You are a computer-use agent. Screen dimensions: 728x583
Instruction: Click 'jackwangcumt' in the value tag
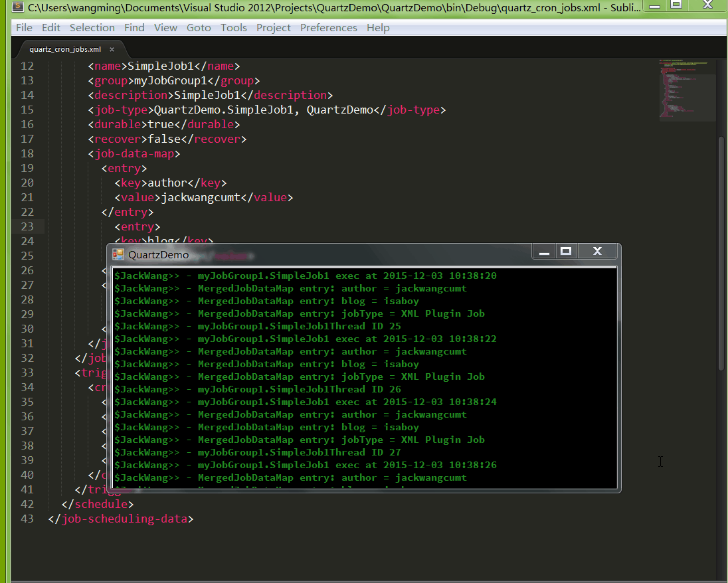click(x=201, y=198)
